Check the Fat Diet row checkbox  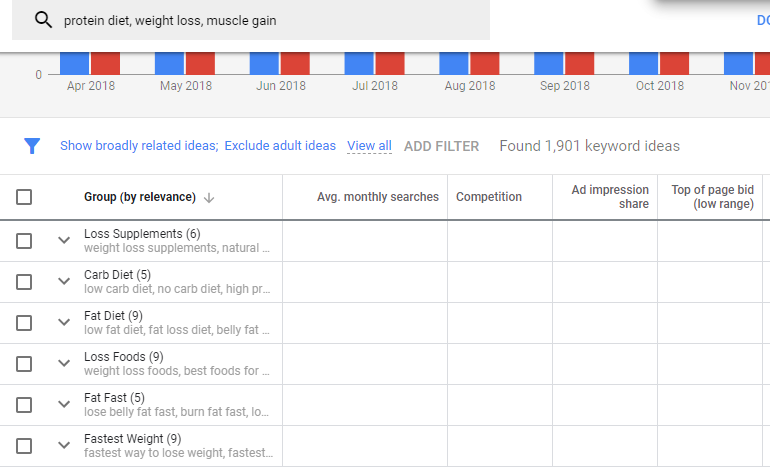(x=24, y=323)
